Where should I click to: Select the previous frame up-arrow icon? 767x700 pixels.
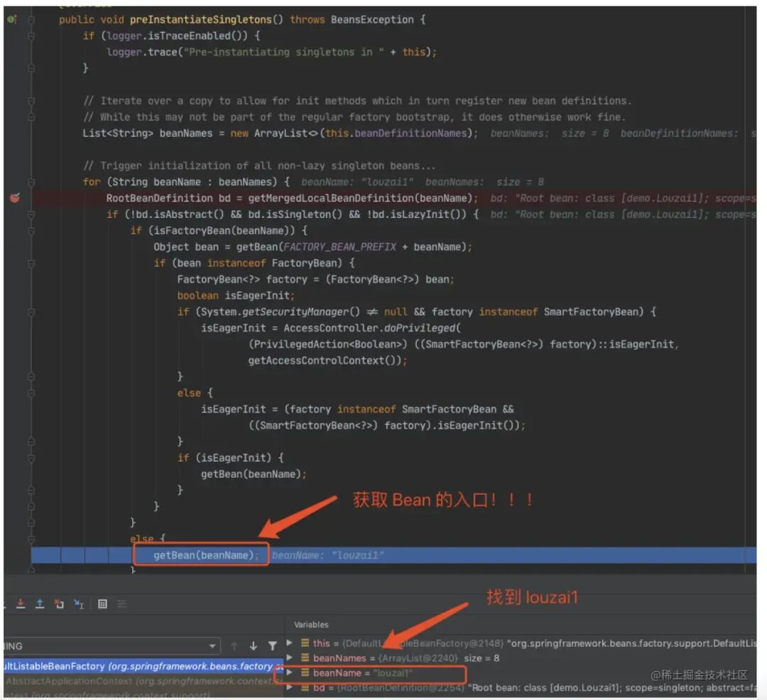[234, 646]
